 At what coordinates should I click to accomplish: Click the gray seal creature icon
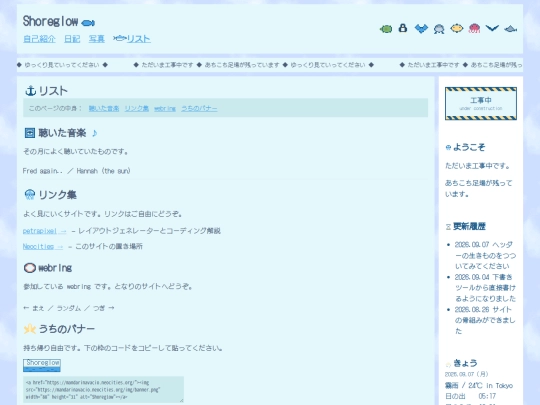(439, 29)
